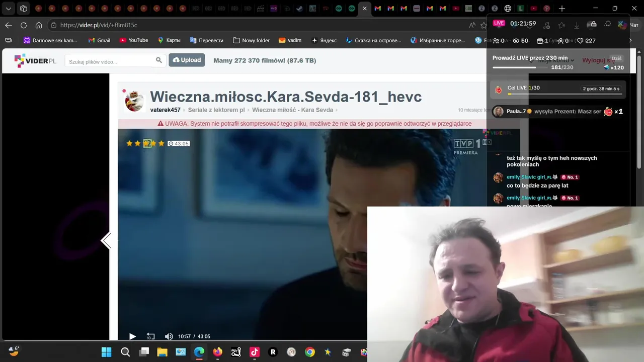Click the viewers eye count 50
The width and height of the screenshot is (644, 362).
520,41
